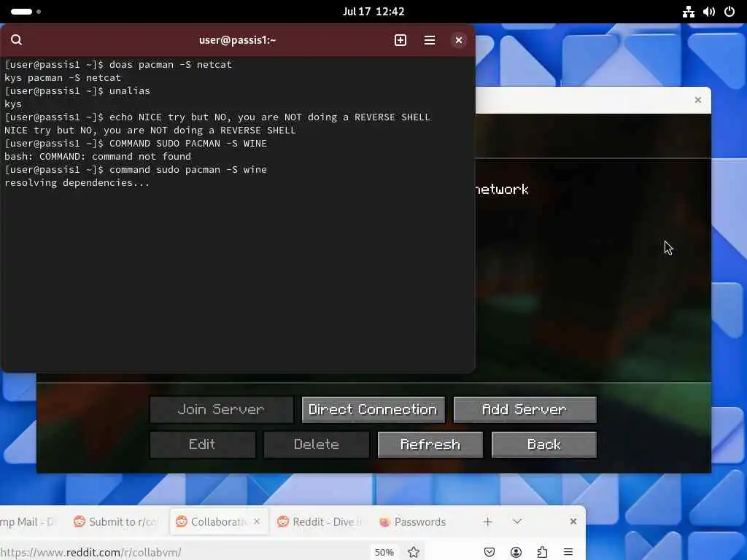This screenshot has width=747, height=560.
Task: Click the 50% zoom level indicator
Action: (x=384, y=552)
